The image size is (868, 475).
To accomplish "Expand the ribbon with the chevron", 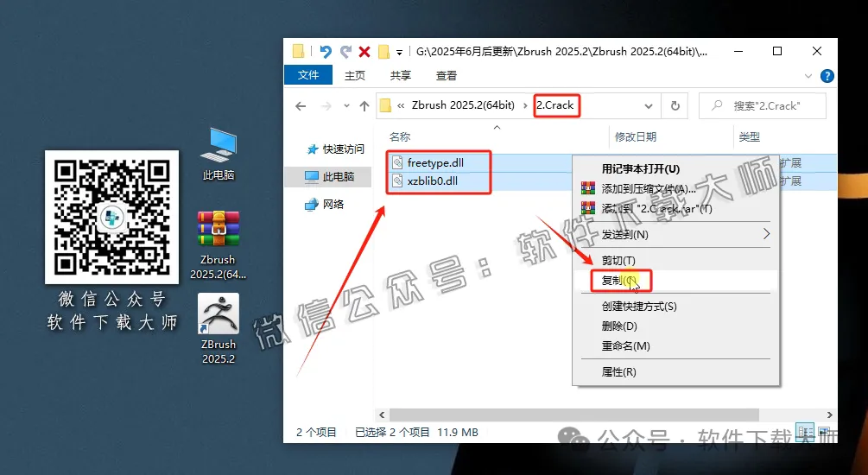I will coord(808,76).
